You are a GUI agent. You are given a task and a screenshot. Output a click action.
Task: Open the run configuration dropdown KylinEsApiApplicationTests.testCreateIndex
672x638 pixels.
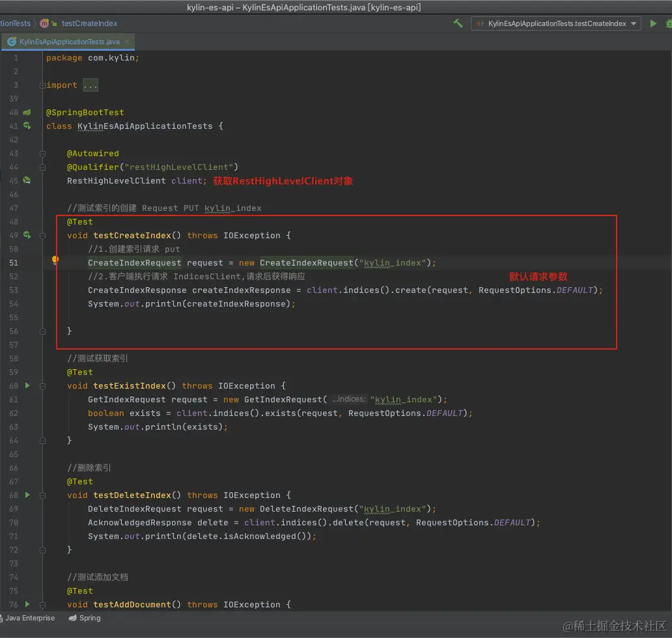point(556,23)
